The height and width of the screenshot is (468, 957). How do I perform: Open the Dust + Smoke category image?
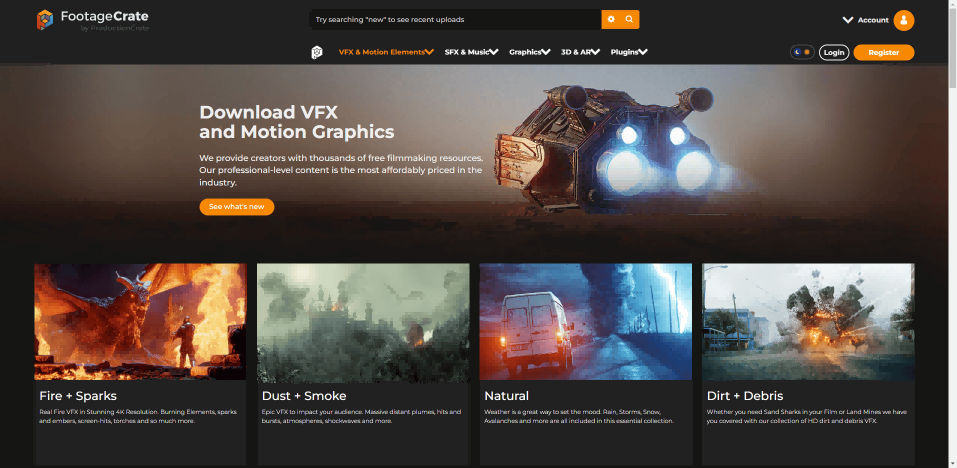coord(363,321)
